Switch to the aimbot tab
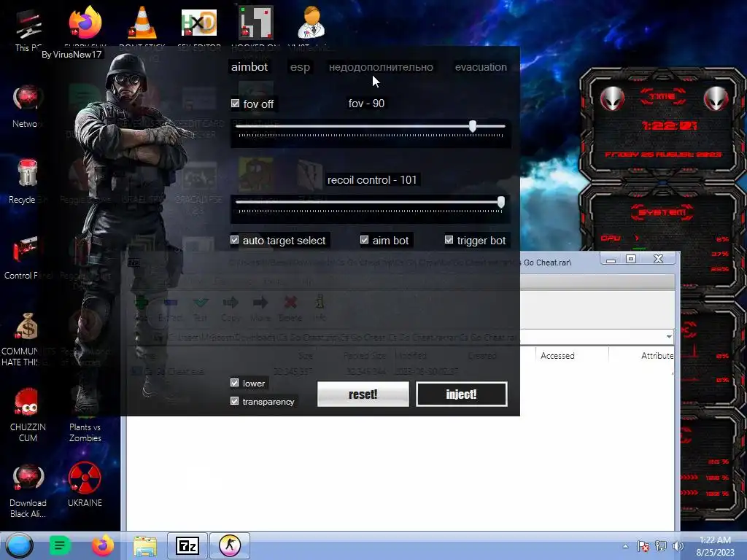Screen dimensions: 747x560 coord(249,67)
